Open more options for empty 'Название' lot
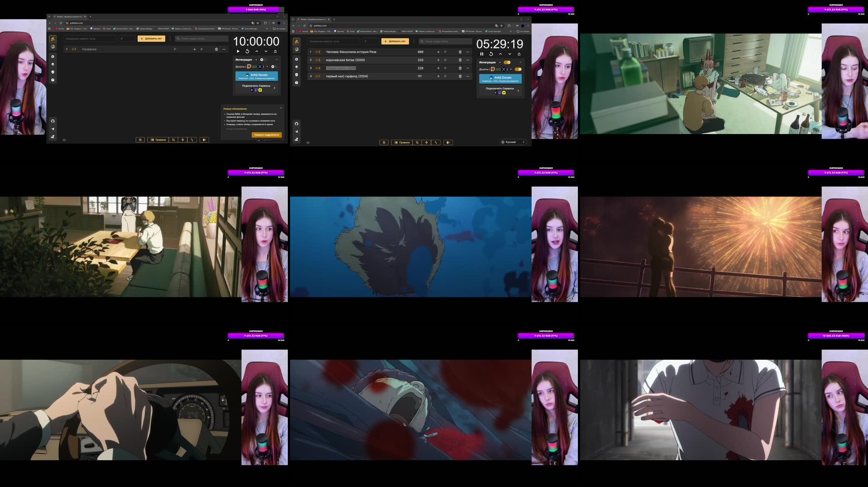The height and width of the screenshot is (487, 868). [224, 49]
